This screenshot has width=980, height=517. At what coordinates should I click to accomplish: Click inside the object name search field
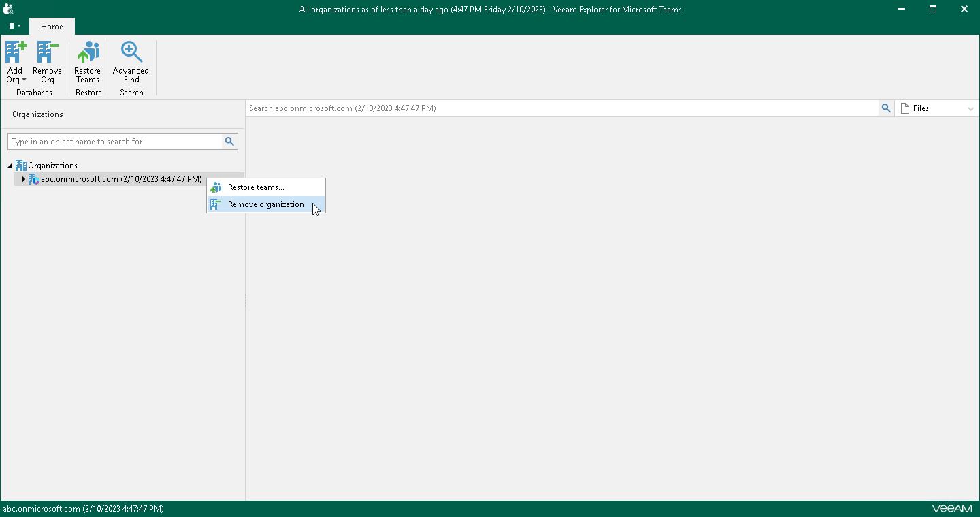pos(115,142)
